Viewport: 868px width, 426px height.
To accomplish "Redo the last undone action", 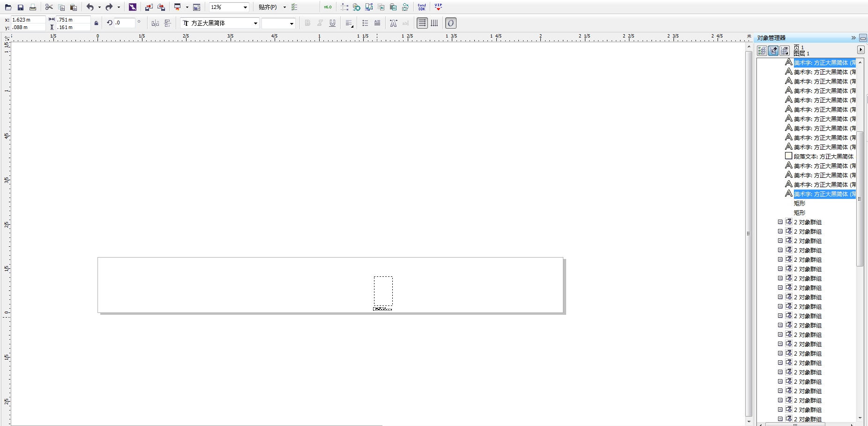I will tap(109, 7).
